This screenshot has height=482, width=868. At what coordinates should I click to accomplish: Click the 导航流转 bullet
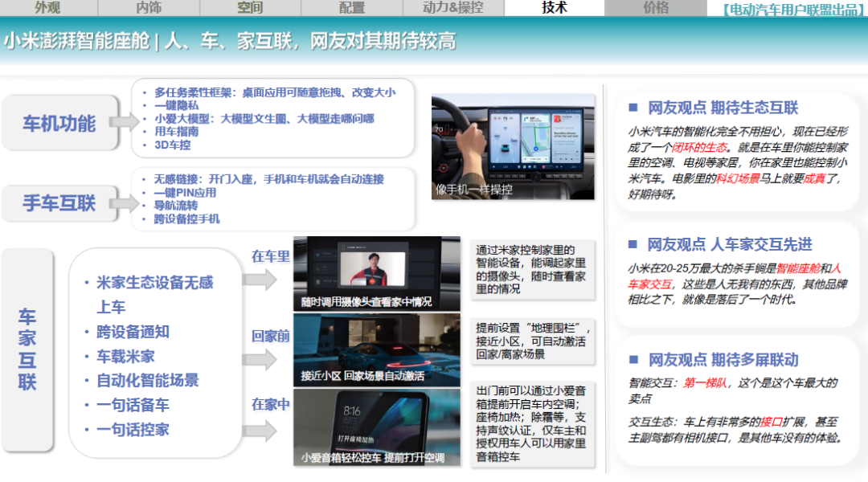[175, 206]
